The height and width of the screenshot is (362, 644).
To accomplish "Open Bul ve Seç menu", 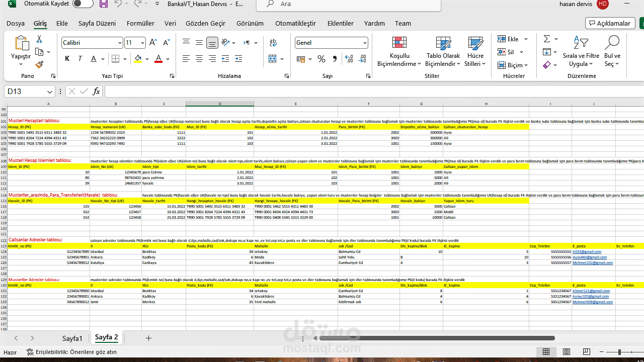I will [612, 51].
